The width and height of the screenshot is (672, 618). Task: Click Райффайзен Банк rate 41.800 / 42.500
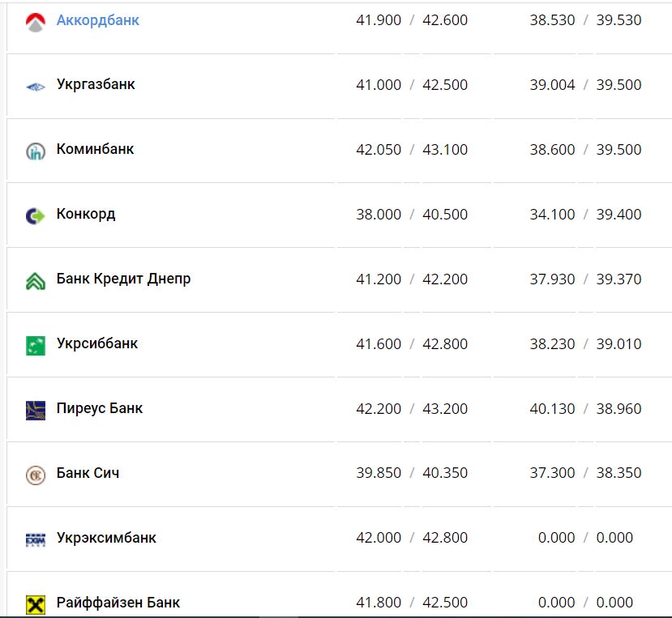click(412, 603)
